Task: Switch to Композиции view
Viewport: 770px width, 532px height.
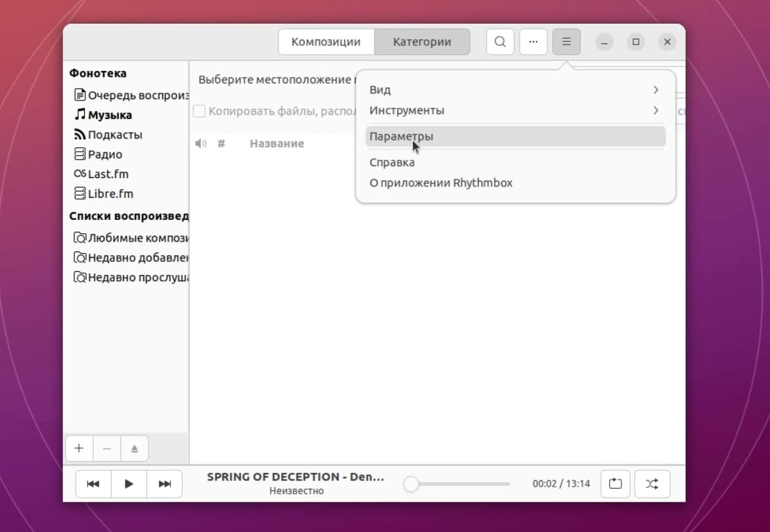Action: 326,42
